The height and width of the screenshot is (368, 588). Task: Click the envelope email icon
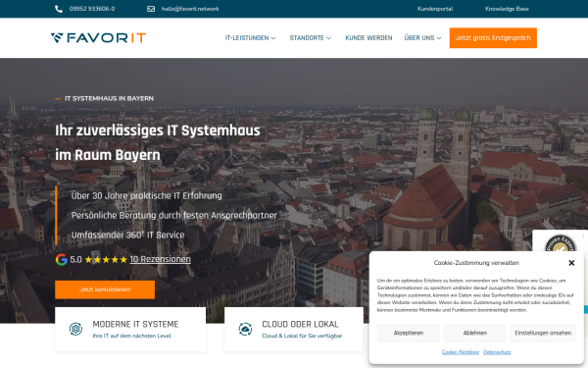(151, 9)
